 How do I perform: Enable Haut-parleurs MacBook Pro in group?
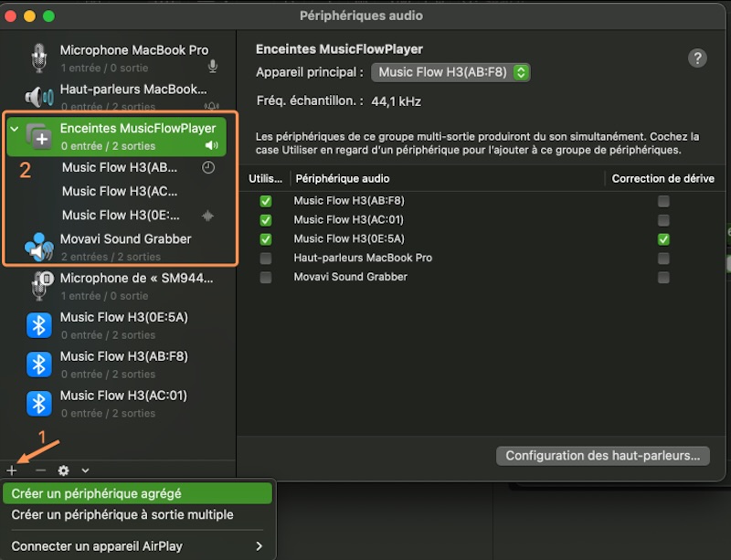coord(266,259)
